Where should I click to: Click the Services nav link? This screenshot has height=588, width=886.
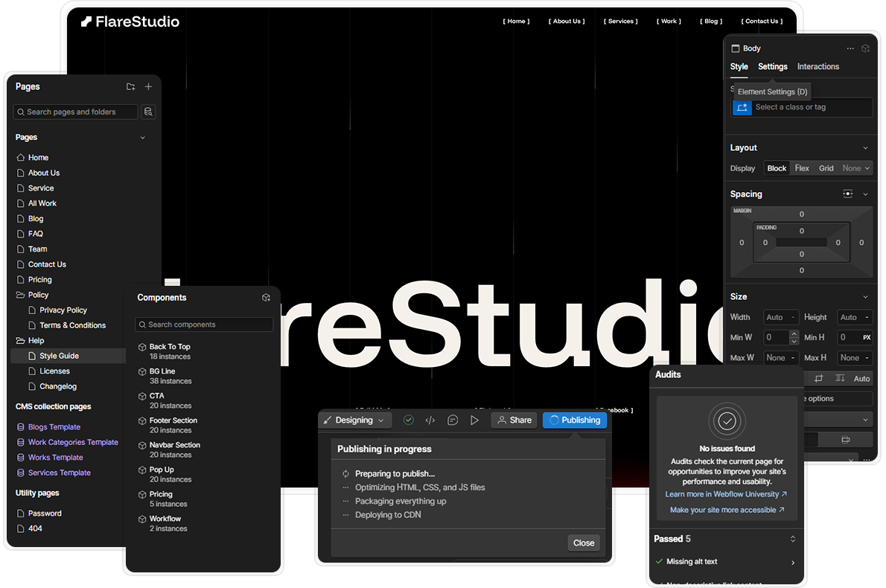(620, 22)
